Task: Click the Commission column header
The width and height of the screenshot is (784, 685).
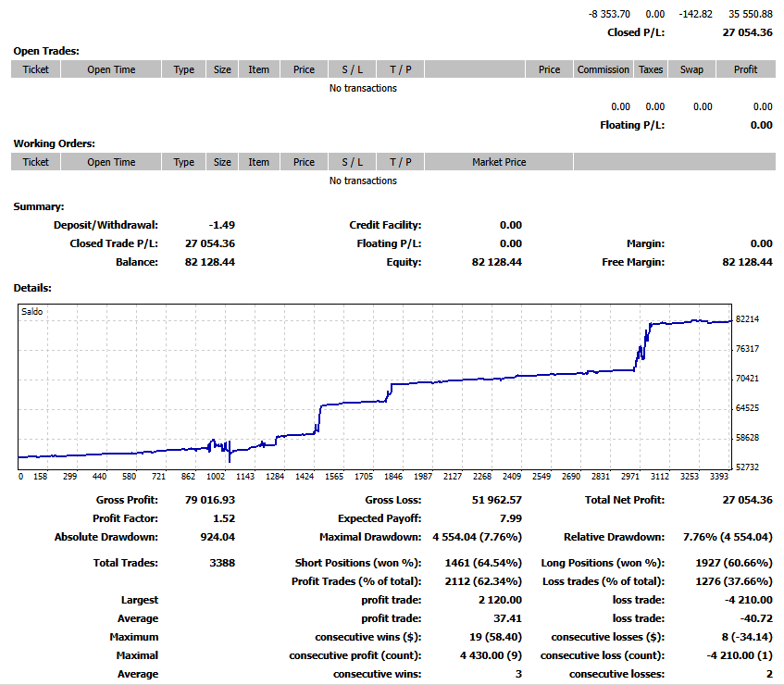Action: (603, 69)
